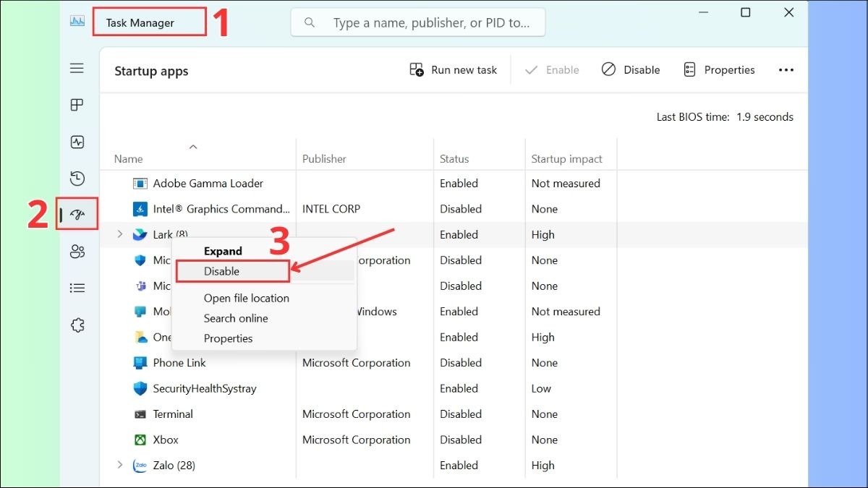Choose Open file location in context menu
This screenshot has width=868, height=488.
(247, 298)
